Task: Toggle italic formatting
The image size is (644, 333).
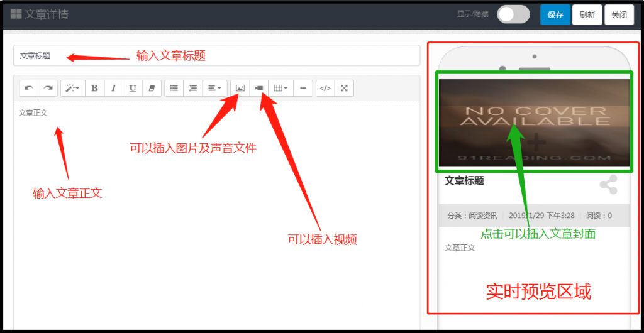Action: pyautogui.click(x=113, y=89)
